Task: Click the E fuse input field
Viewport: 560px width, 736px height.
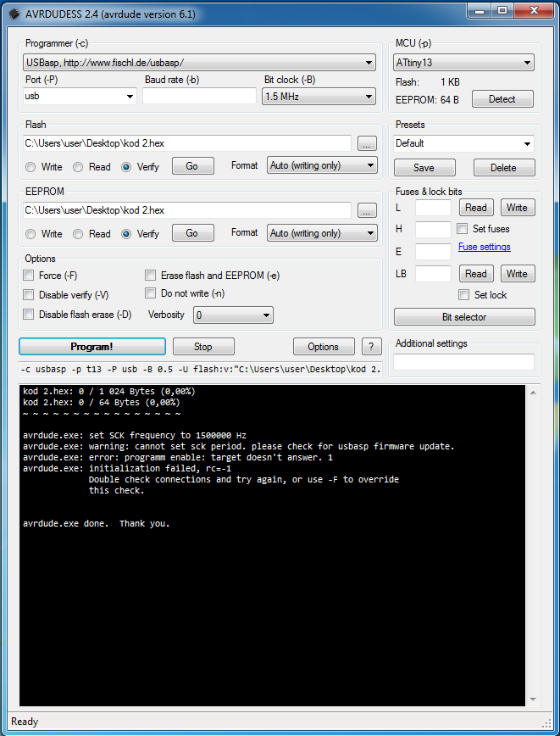Action: [434, 252]
